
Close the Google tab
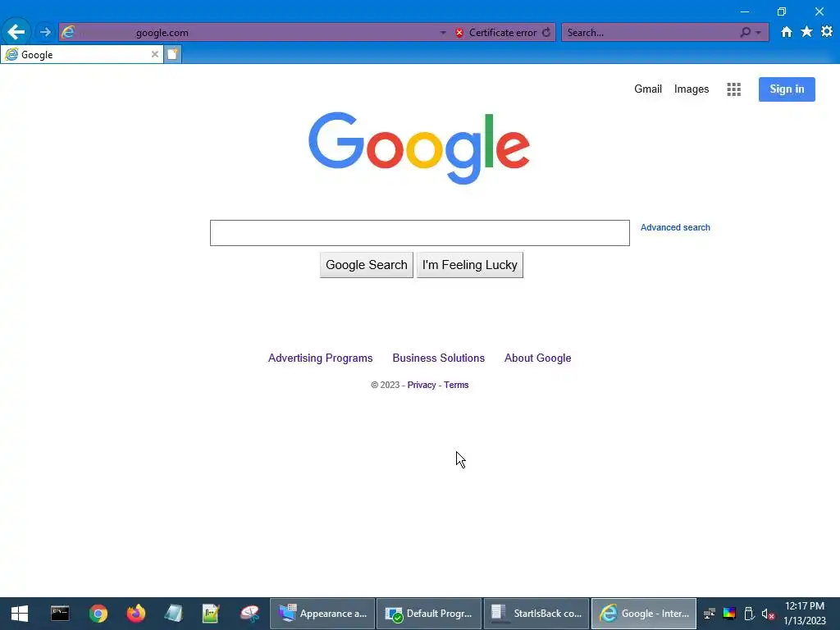pos(154,54)
